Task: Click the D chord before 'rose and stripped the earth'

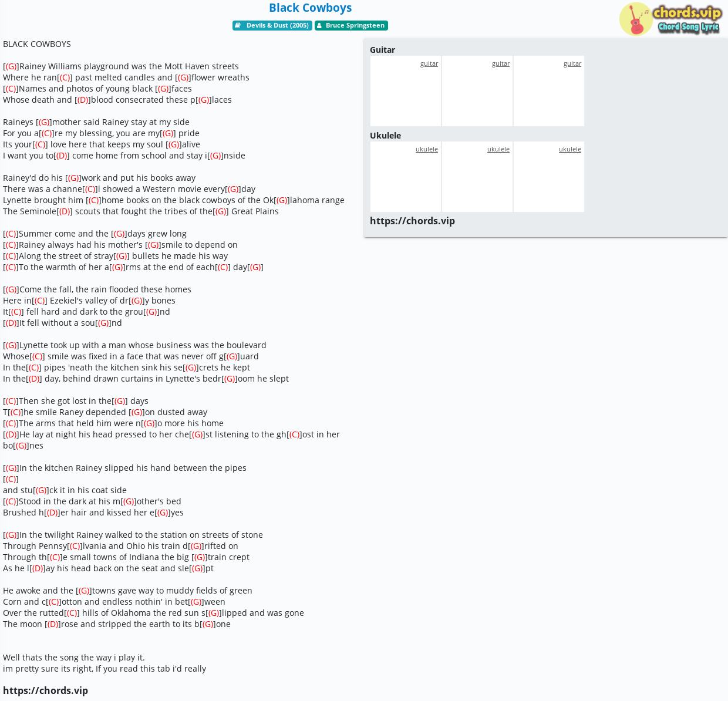Action: (x=53, y=624)
